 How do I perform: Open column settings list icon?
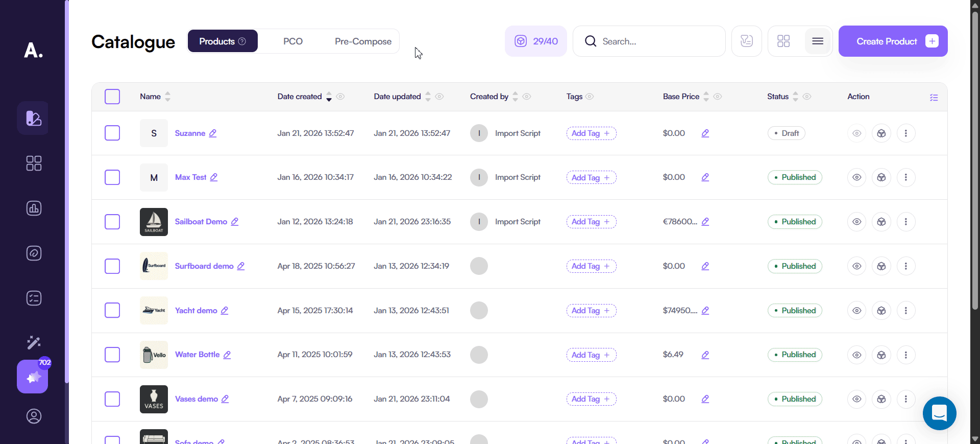point(934,97)
